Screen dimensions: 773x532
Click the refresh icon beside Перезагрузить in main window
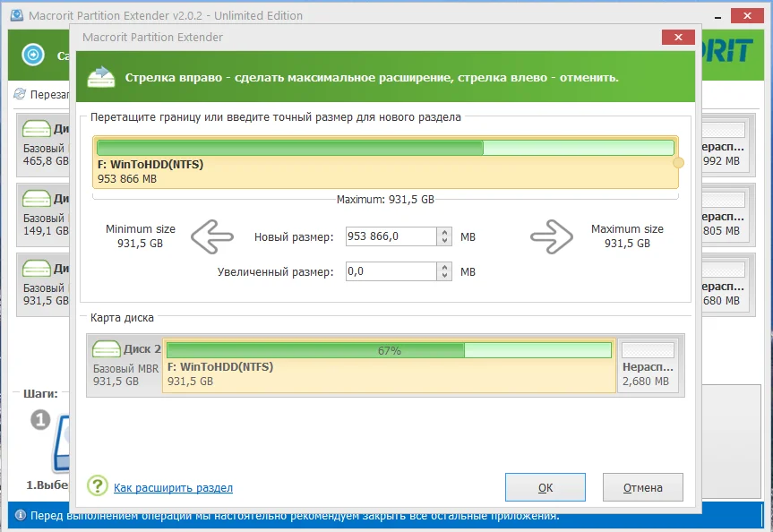20,94
